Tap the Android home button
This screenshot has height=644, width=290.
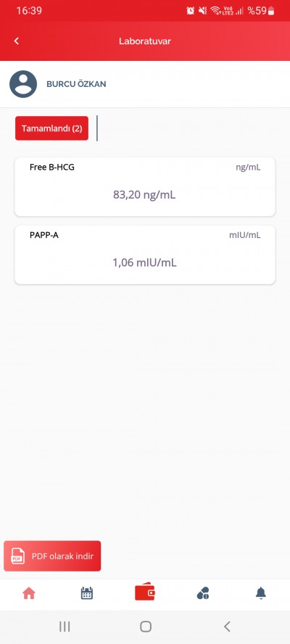146,627
